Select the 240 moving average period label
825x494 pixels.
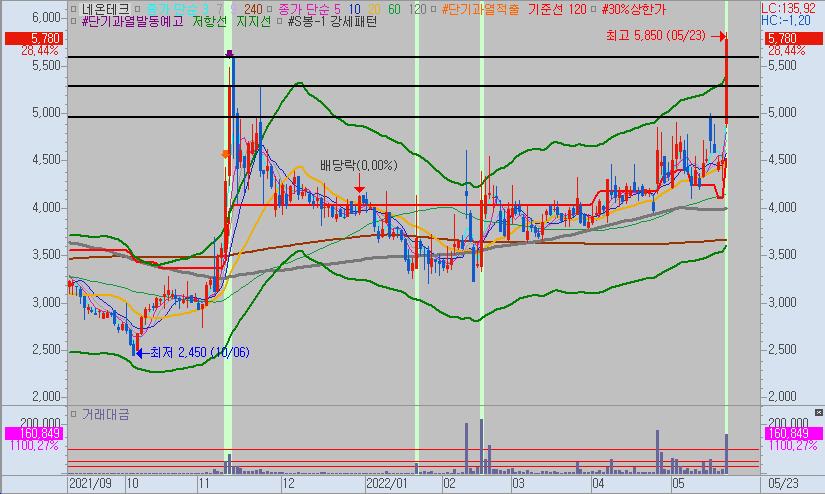(253, 9)
